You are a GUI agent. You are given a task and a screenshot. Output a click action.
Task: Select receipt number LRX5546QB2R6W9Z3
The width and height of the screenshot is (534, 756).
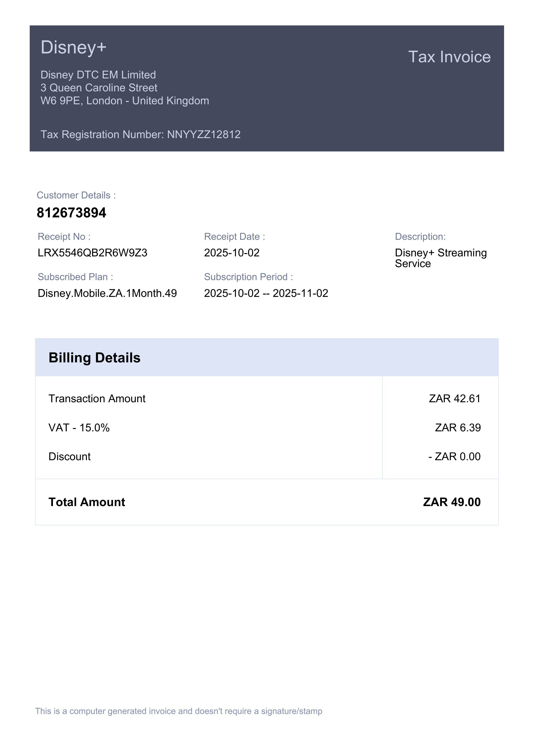tap(92, 253)
